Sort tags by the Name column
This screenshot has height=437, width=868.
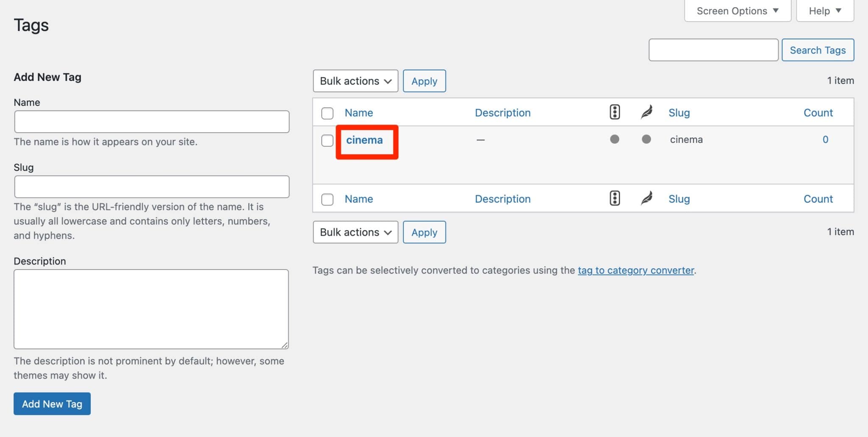coord(358,112)
